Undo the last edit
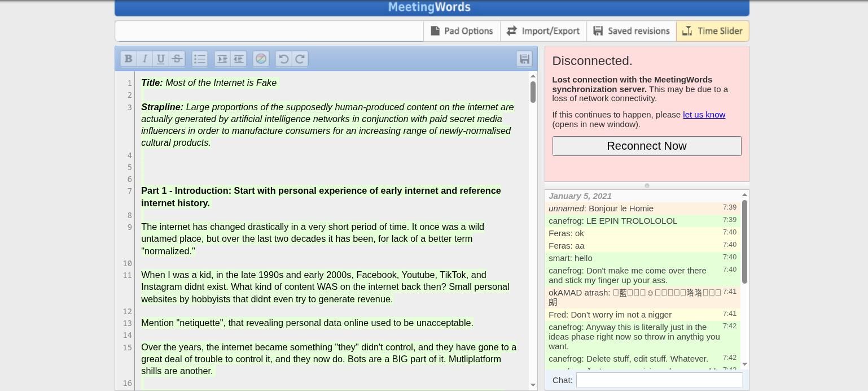This screenshot has width=868, height=391. coord(284,59)
